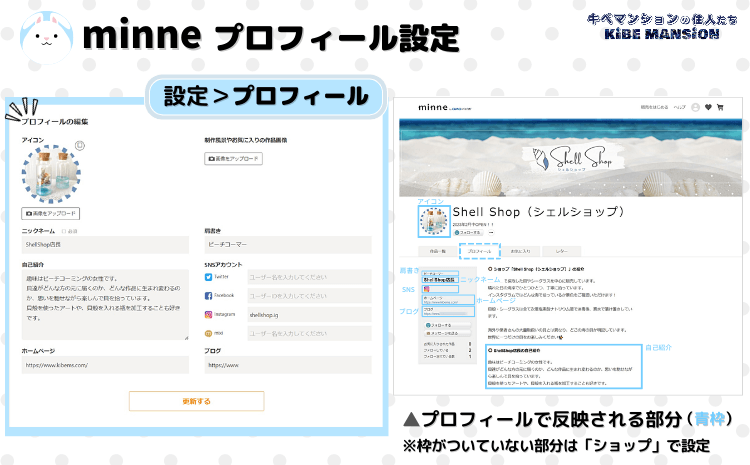Click the ヘルプ link in the header
This screenshot has width=750, height=465.
(x=680, y=107)
